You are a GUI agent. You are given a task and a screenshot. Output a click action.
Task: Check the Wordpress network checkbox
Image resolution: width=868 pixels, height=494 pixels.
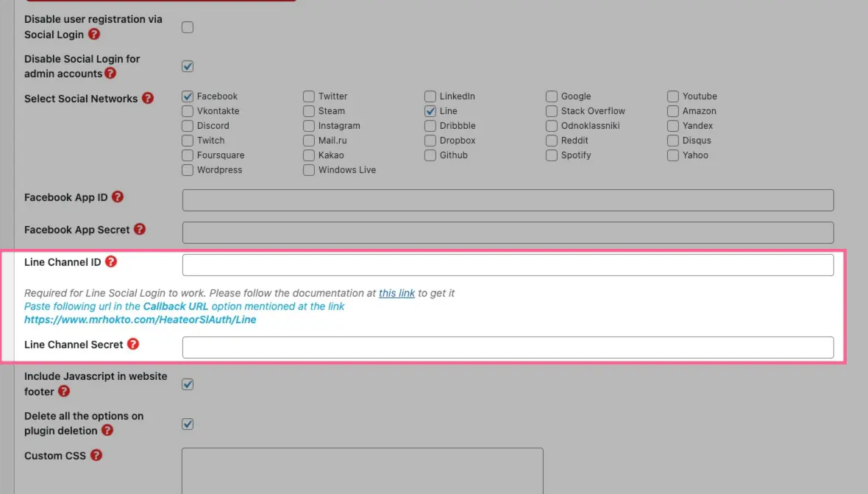pos(188,170)
